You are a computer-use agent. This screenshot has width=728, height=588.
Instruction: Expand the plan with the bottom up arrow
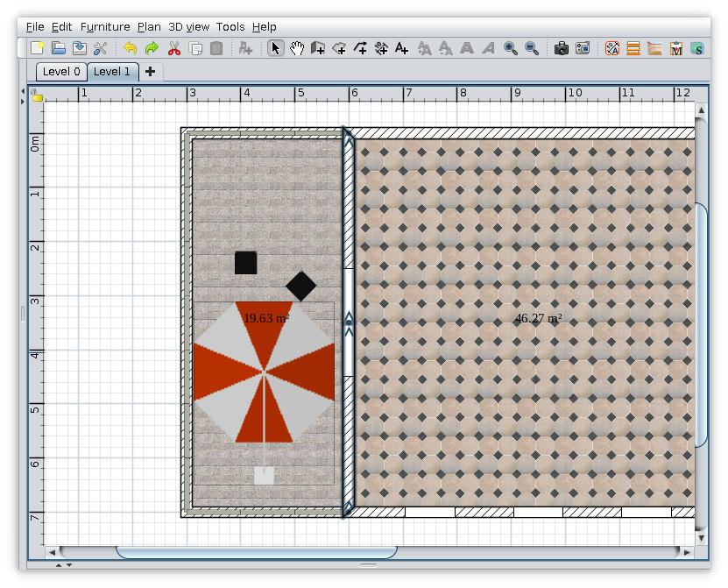coord(59,565)
